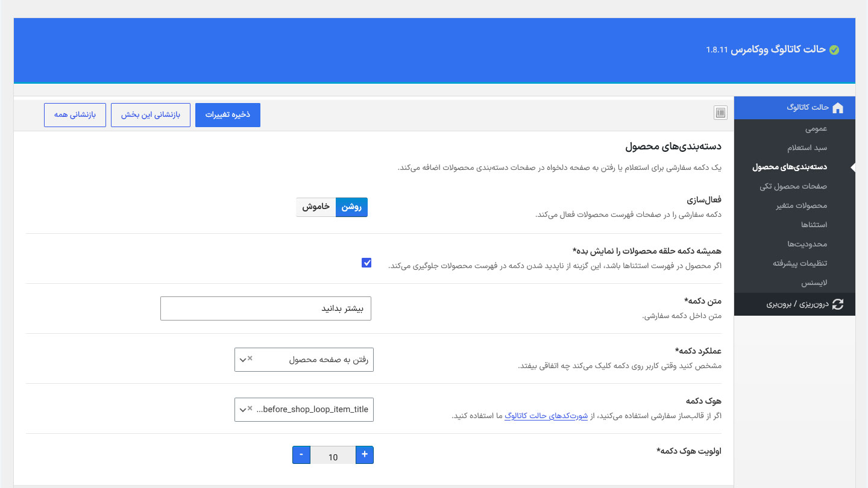Click the دسته‌بندی‌های محصول section heading
Viewport: 868px width, 488px height.
673,146
